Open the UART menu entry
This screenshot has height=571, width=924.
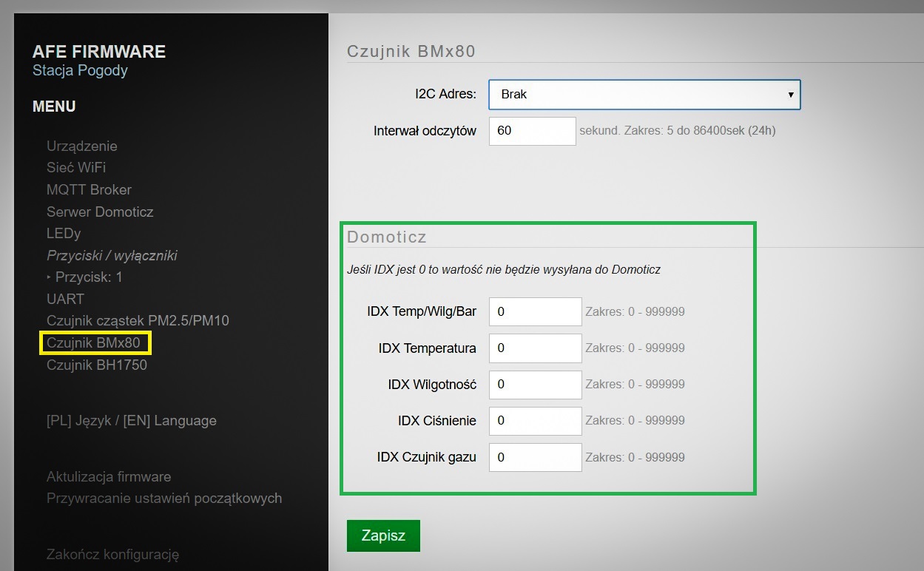pyautogui.click(x=65, y=299)
